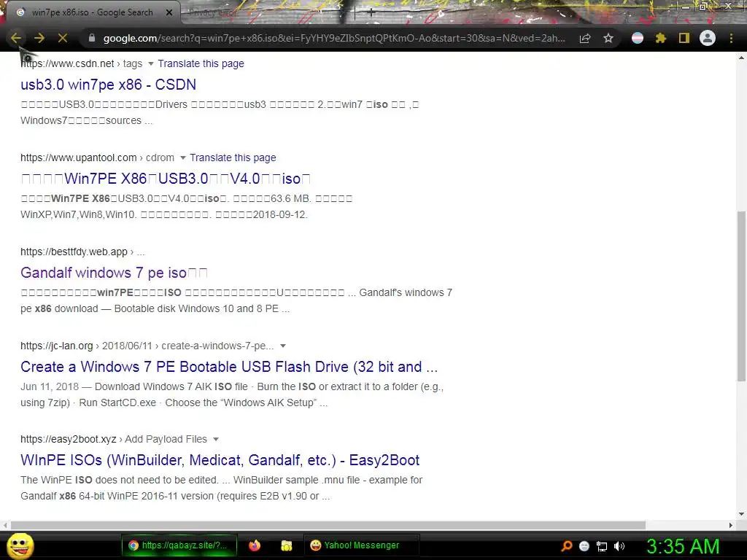The image size is (747, 560).
Task: Expand dropdown next to csdn.net tags
Action: point(150,64)
